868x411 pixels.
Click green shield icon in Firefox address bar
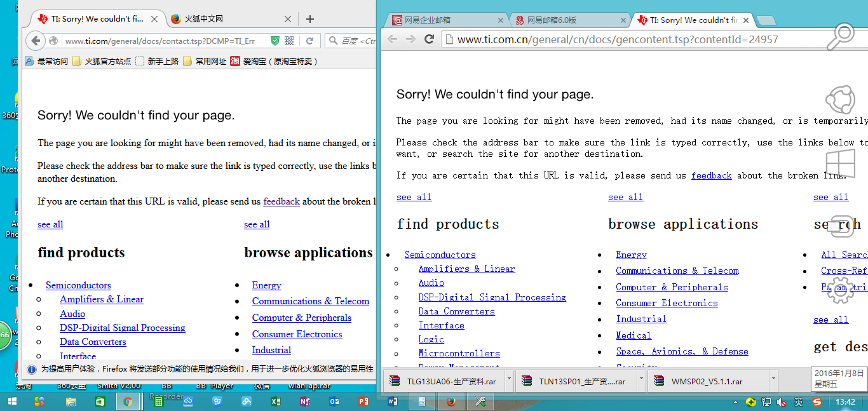coord(275,41)
